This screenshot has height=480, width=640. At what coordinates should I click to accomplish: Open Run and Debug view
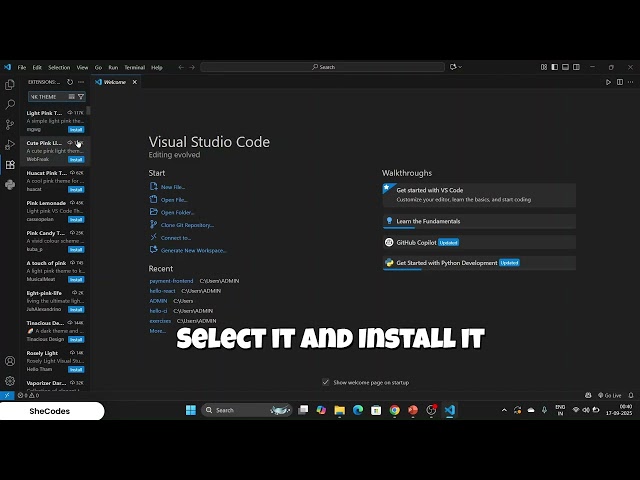pos(10,144)
